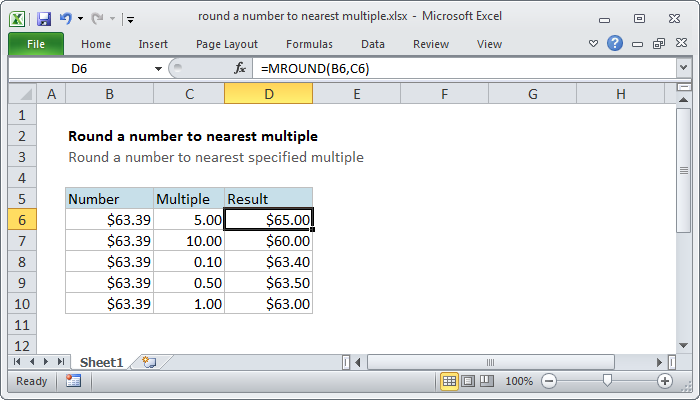700x400 pixels.
Task: Click the green File button
Action: [x=35, y=44]
